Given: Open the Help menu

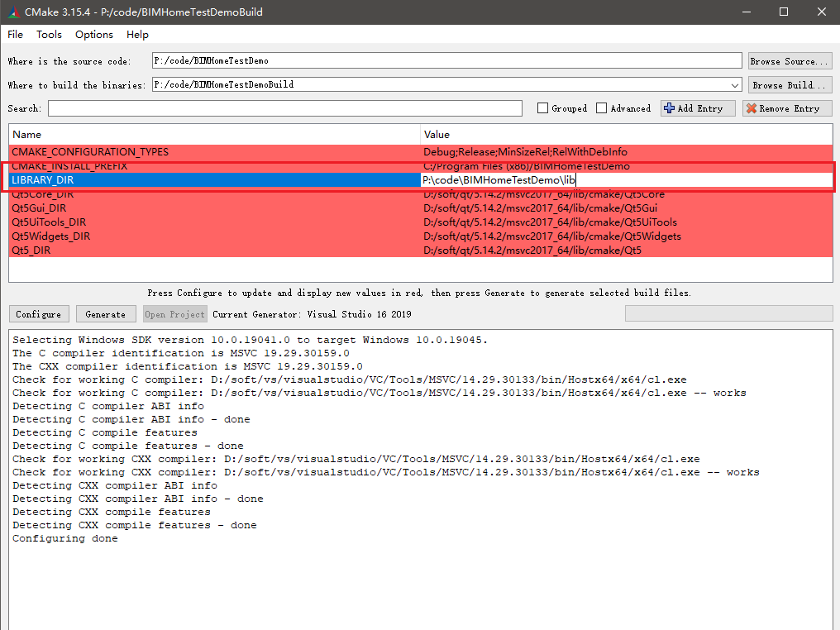Looking at the screenshot, I should pyautogui.click(x=137, y=34).
